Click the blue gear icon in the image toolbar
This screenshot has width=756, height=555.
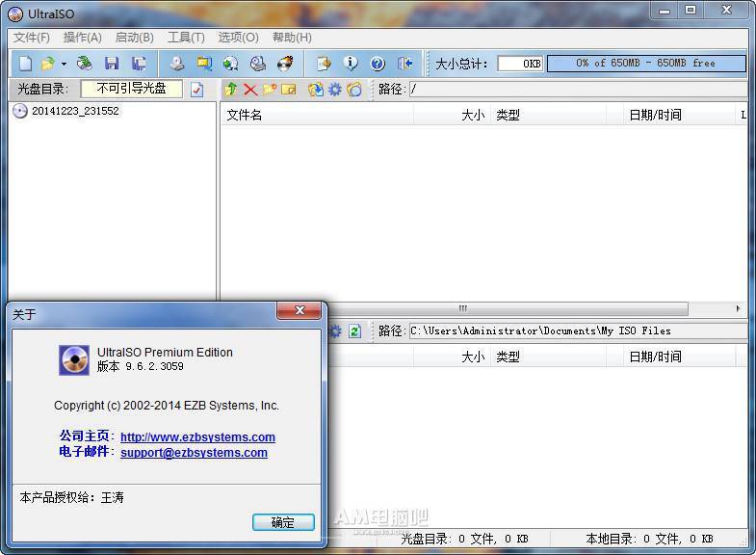334,89
